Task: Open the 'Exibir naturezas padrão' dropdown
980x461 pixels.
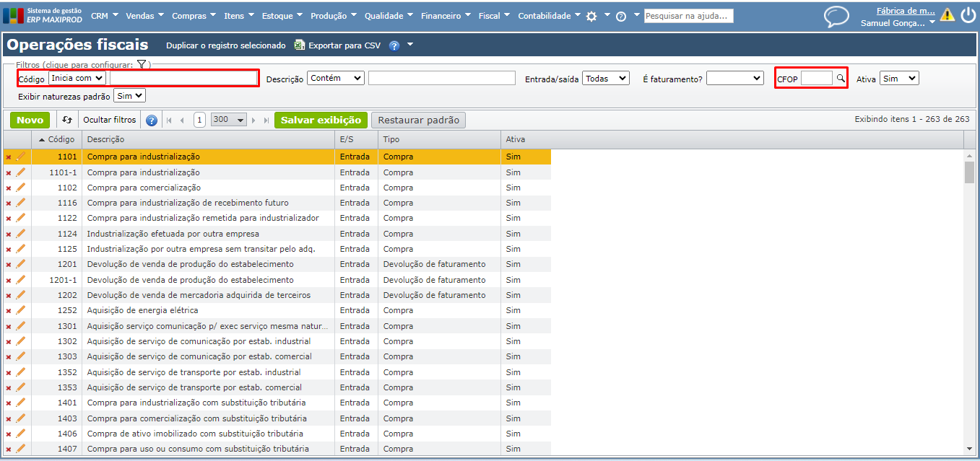Action: point(130,95)
